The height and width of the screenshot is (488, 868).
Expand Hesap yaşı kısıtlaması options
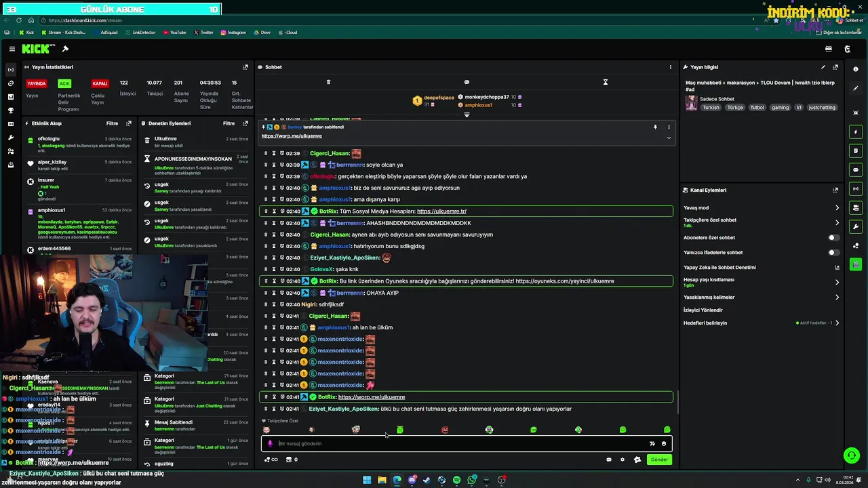(x=837, y=282)
